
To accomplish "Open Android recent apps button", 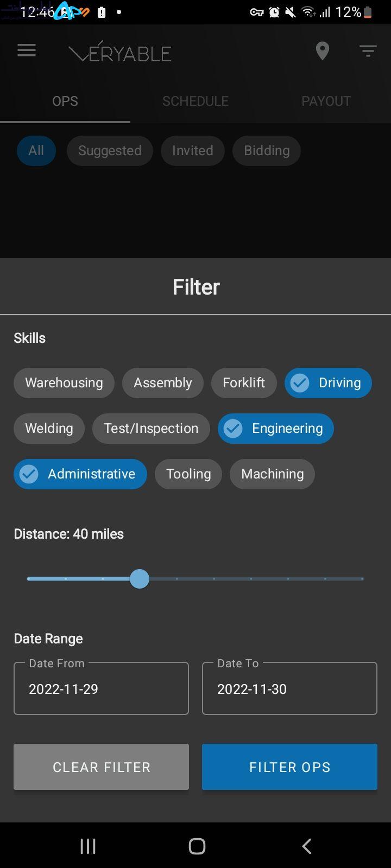I will point(88,846).
